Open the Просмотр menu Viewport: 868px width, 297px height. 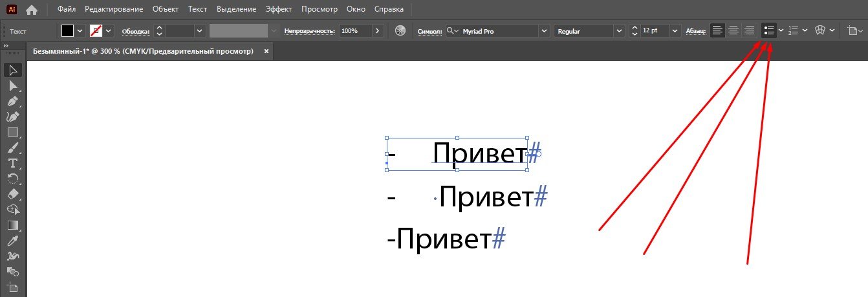[x=320, y=10]
